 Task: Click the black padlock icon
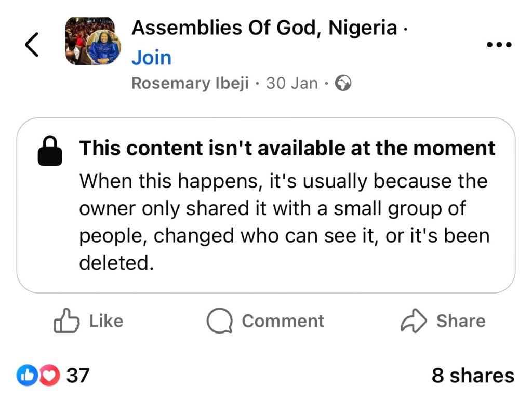(50, 151)
